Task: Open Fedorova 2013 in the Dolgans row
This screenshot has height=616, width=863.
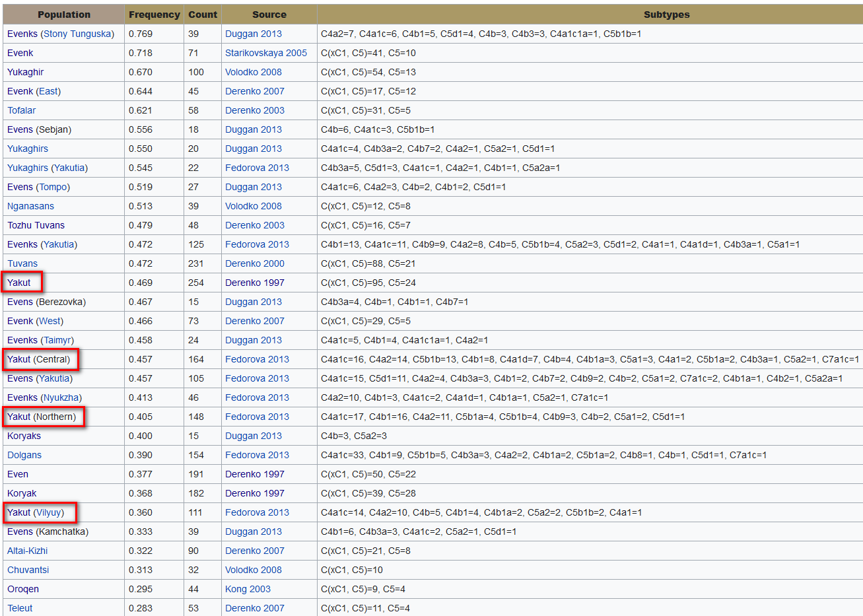Action: [x=257, y=455]
